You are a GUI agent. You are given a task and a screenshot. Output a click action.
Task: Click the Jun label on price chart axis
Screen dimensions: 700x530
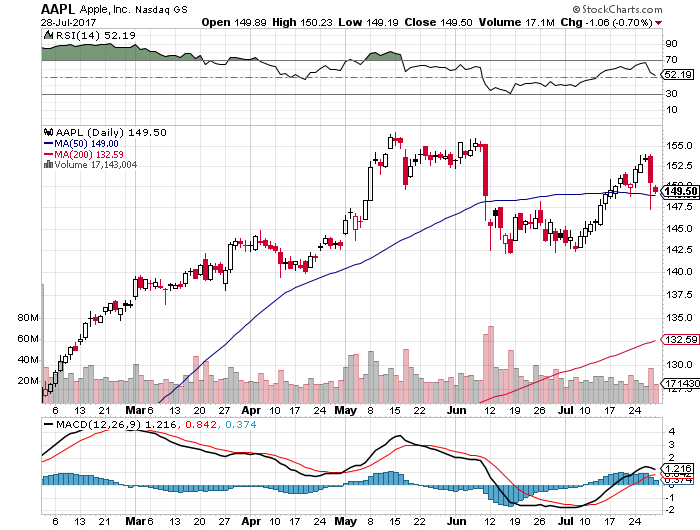(456, 410)
